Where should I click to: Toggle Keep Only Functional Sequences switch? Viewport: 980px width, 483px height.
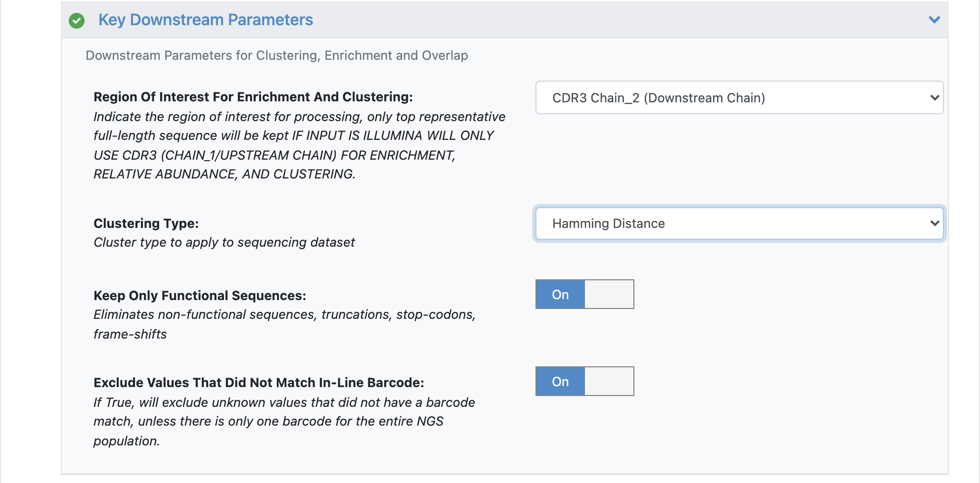(584, 294)
